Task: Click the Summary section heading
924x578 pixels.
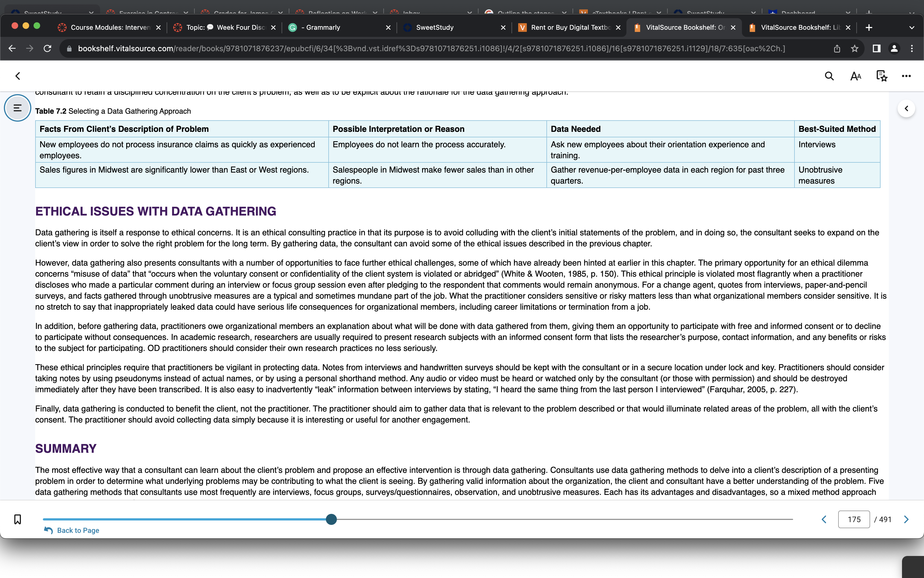Action: tap(66, 448)
